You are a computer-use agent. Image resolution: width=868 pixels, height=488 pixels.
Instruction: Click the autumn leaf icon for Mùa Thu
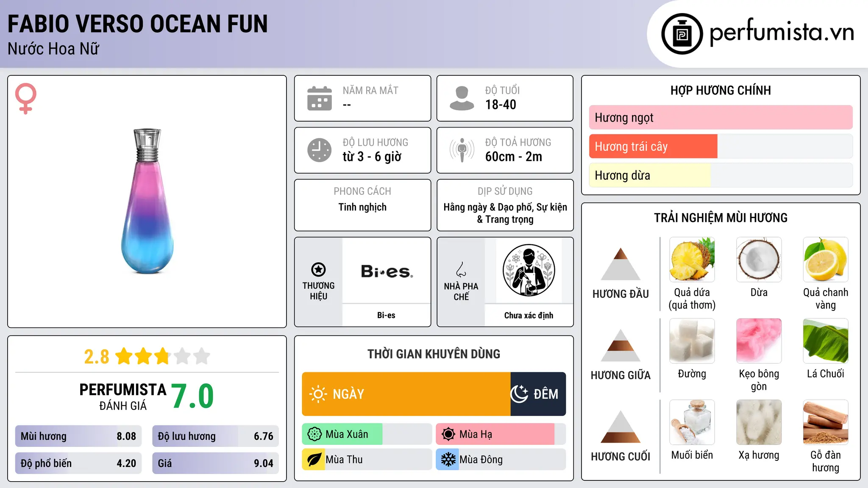[x=314, y=460]
